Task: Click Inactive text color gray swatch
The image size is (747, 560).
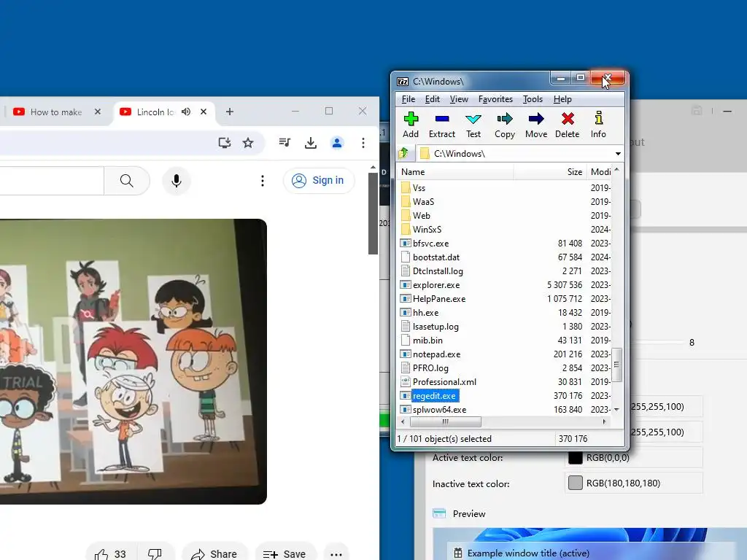Action: [x=575, y=483]
